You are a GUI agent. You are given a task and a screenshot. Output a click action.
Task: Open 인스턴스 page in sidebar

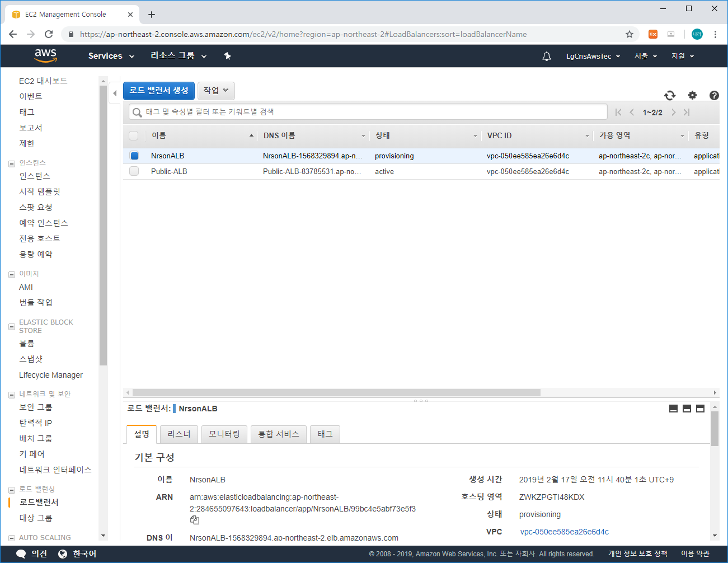[x=35, y=176]
